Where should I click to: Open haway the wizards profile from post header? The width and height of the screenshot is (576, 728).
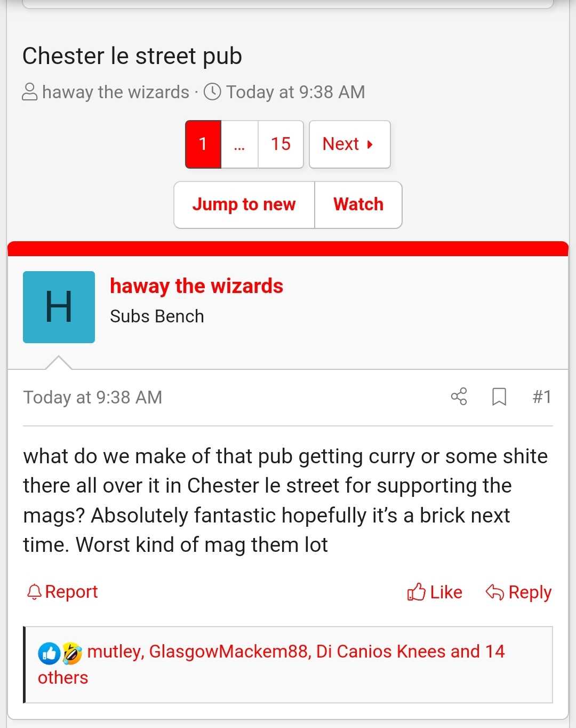point(196,286)
